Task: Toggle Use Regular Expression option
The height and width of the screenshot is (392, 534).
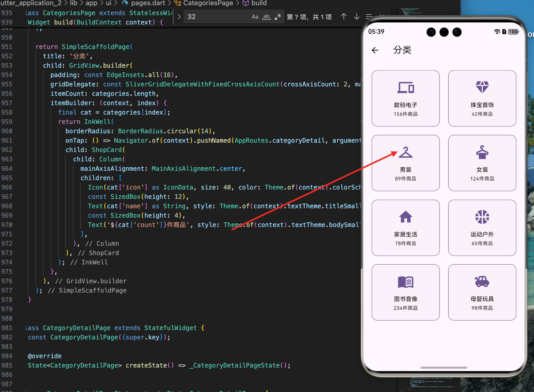Action: 278,17
